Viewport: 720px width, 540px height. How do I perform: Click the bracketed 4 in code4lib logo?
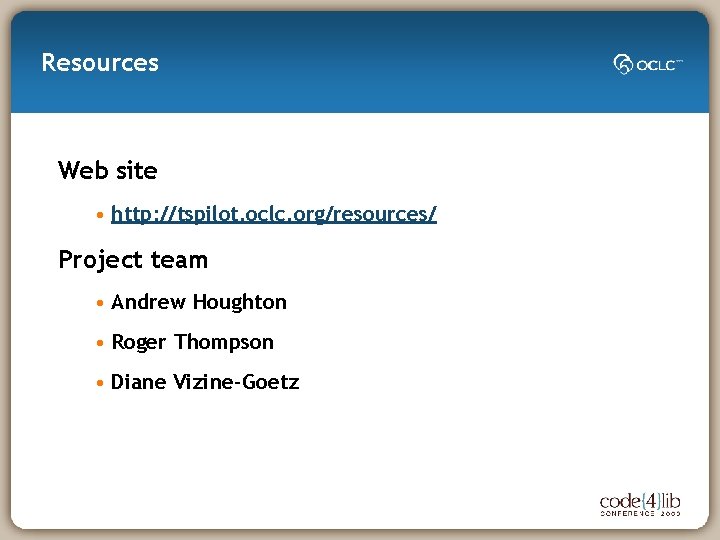(x=649, y=498)
